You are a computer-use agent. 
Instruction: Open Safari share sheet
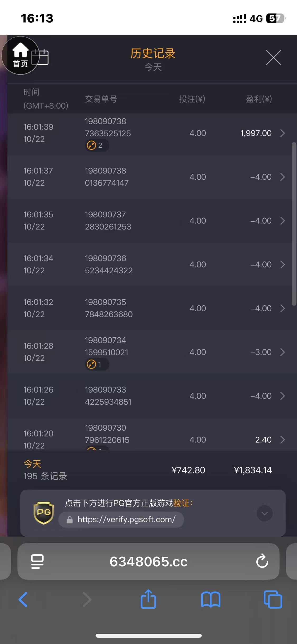click(x=148, y=599)
